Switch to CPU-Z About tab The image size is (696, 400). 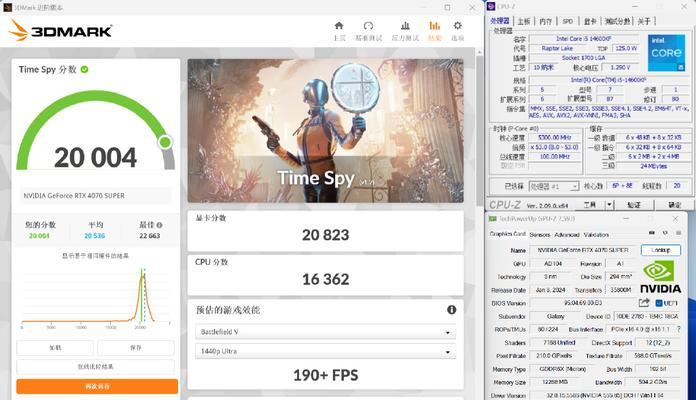click(644, 21)
